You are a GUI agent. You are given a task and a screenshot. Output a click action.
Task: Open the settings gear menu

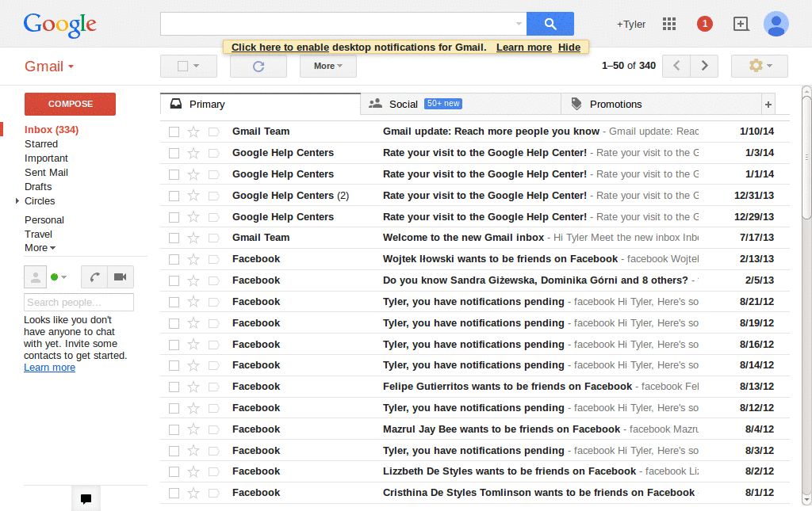pyautogui.click(x=758, y=66)
